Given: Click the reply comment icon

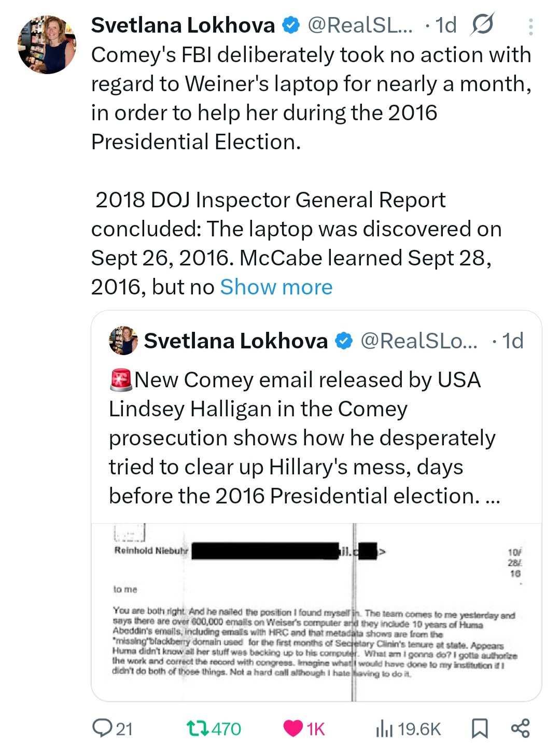Looking at the screenshot, I should point(102,728).
